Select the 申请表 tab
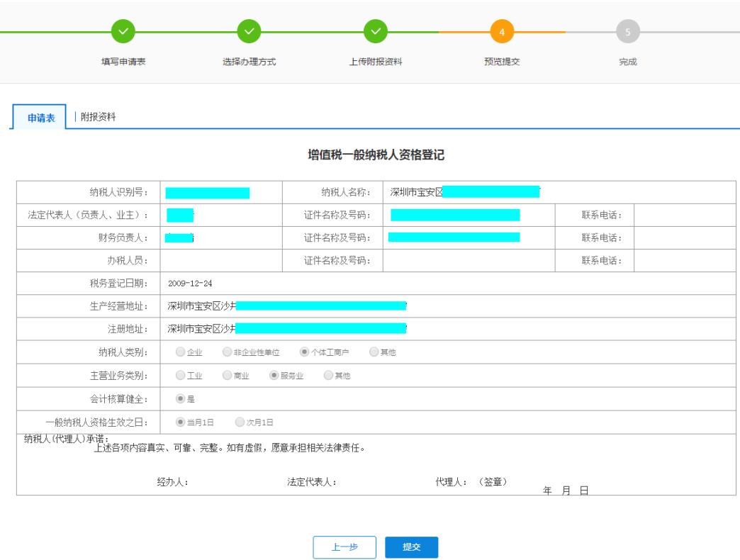740x560 pixels. [x=41, y=118]
